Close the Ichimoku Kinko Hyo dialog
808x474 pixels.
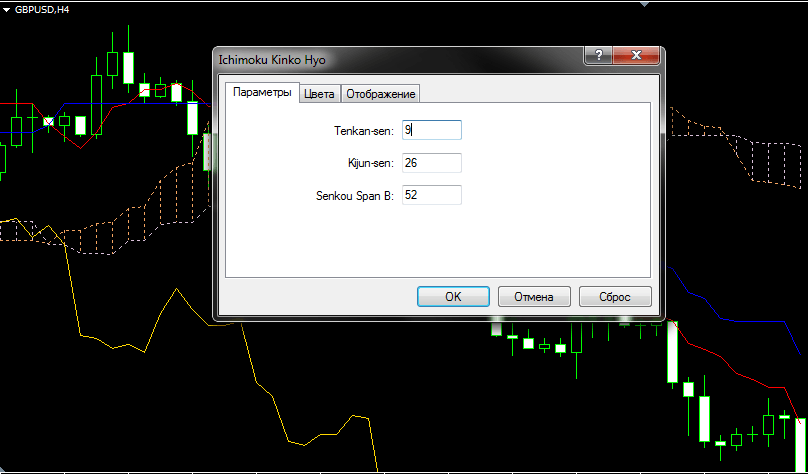click(637, 57)
